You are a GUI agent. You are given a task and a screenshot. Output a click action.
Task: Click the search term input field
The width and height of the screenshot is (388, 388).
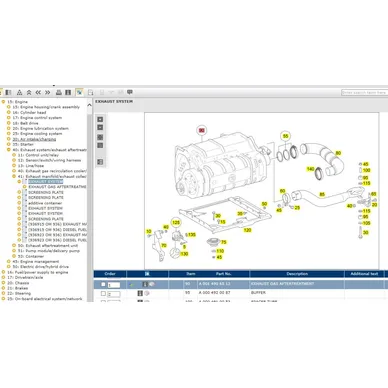364,92
